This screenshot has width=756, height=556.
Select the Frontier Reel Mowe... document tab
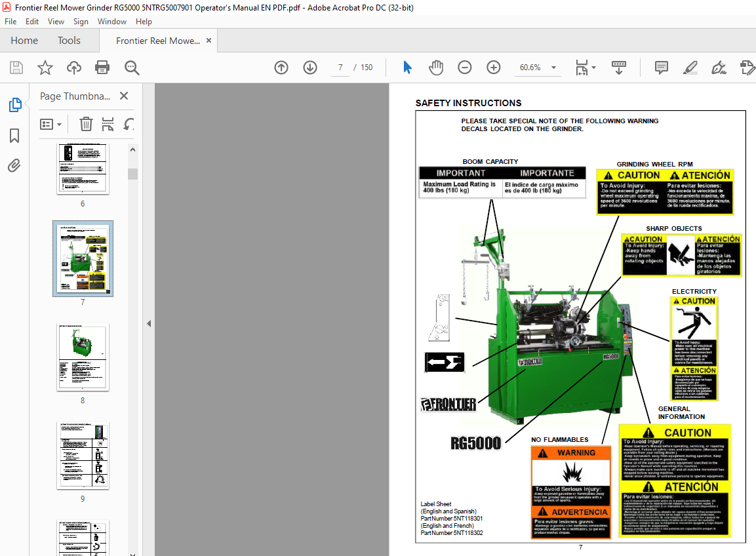(x=157, y=41)
